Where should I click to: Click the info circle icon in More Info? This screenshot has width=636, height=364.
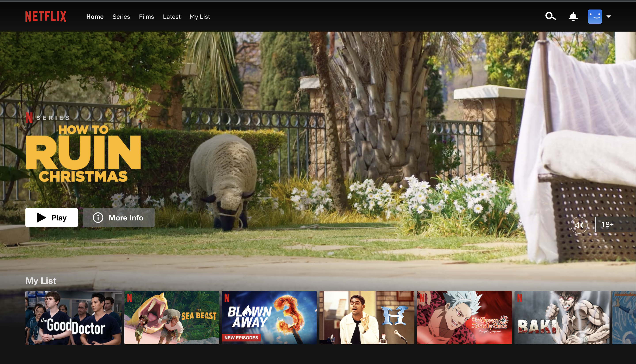(98, 218)
